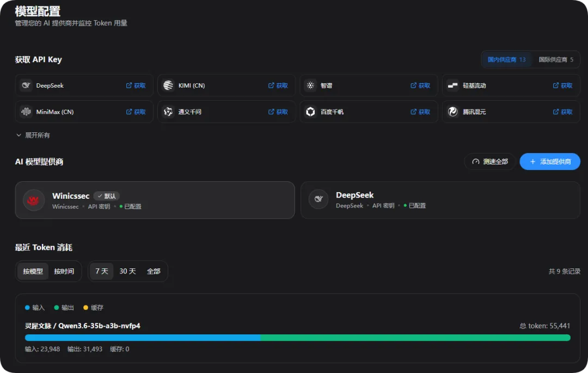Choose the 30 天 time range

[x=127, y=271]
